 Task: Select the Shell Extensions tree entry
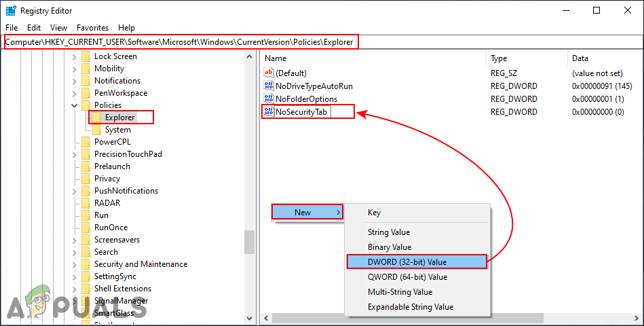pos(123,289)
